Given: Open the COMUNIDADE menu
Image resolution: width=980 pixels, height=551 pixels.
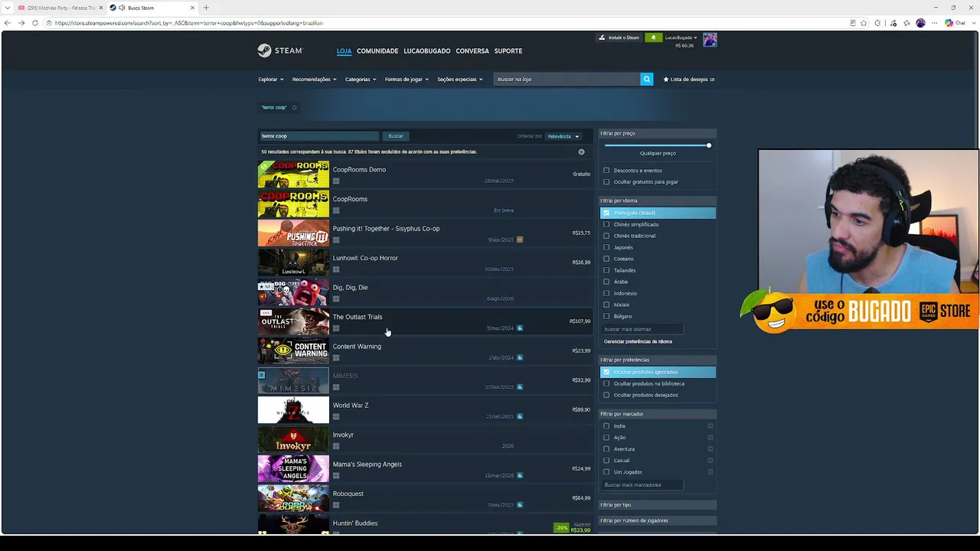Looking at the screenshot, I should (x=377, y=51).
